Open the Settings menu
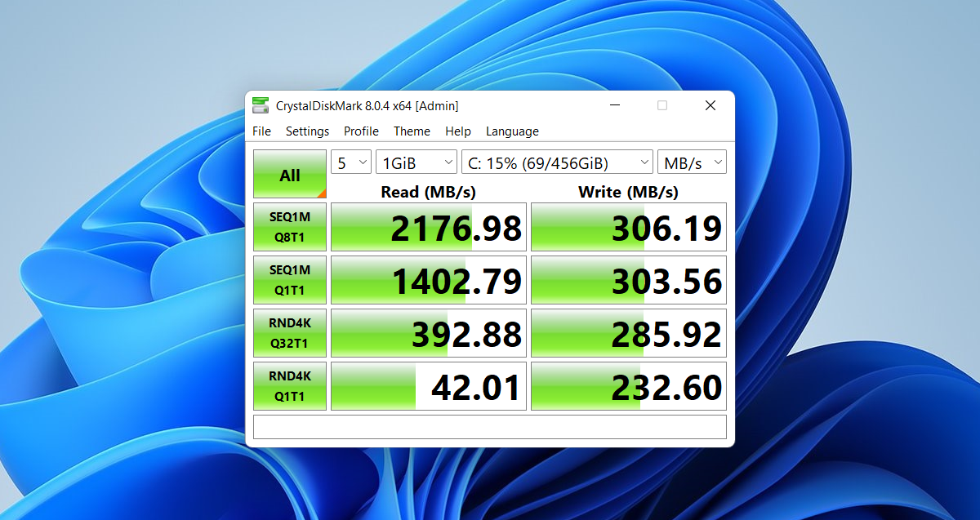 click(307, 131)
